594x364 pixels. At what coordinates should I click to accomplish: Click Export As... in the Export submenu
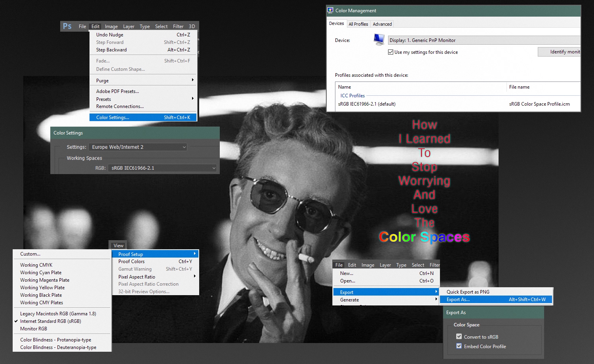pos(496,300)
